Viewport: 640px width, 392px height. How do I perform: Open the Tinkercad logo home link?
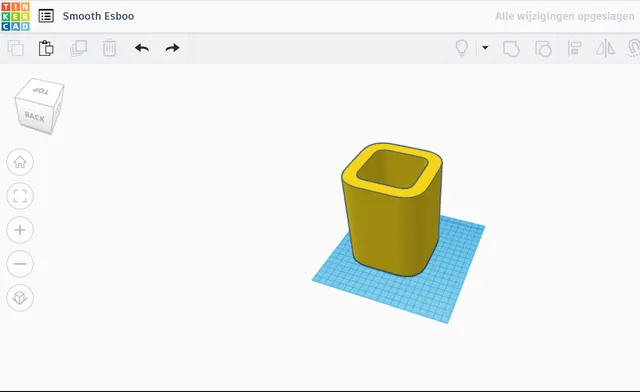[16, 16]
